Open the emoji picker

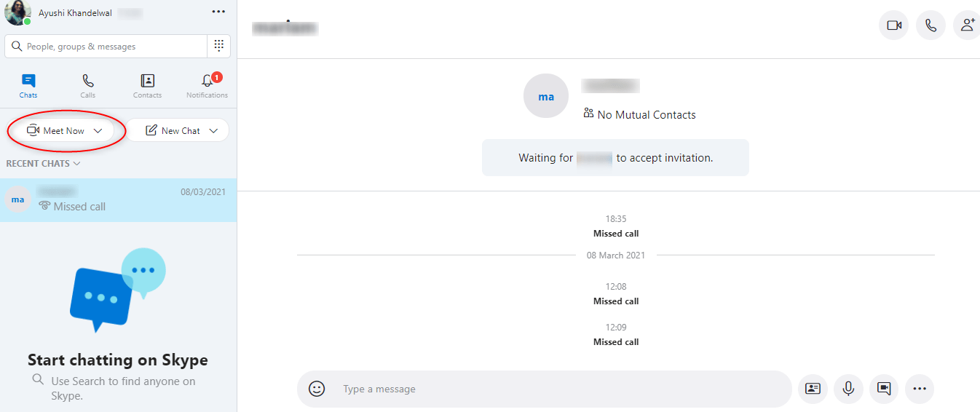coord(317,389)
